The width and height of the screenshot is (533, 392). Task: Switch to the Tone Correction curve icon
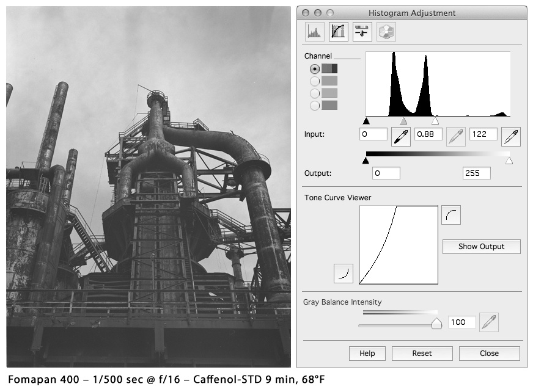coord(338,32)
